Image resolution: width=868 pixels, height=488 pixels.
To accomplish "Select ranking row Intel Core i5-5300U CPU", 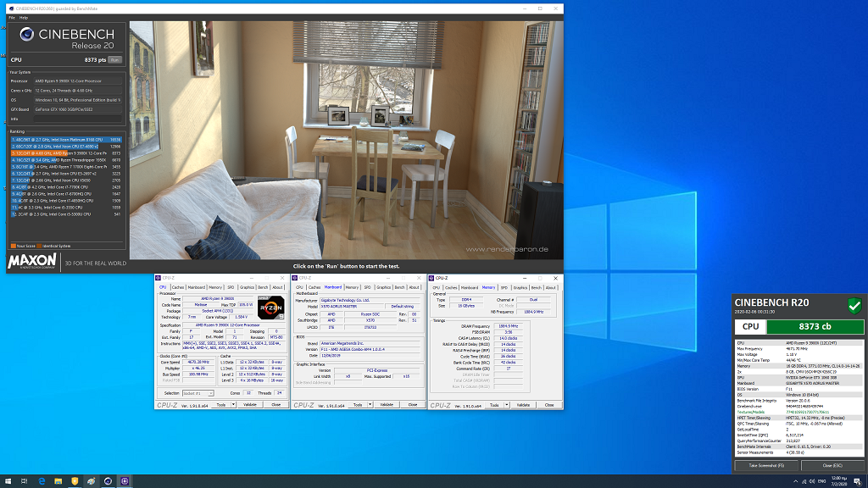I will click(x=66, y=214).
